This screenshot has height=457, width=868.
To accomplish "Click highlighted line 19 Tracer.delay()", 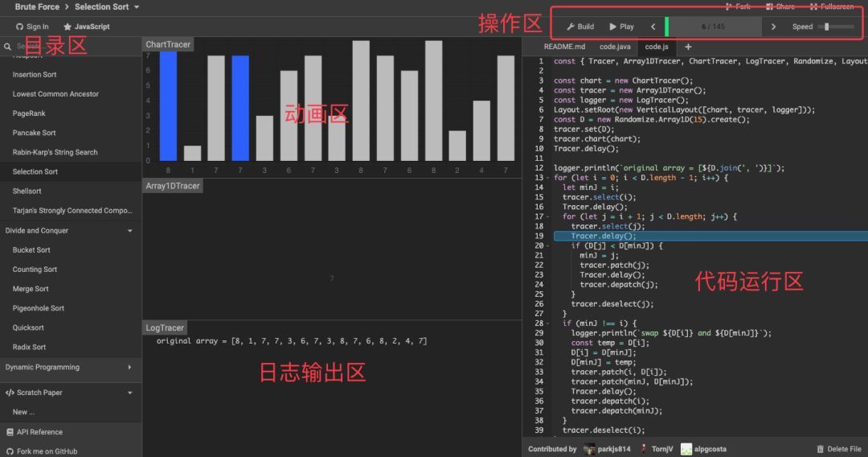I will [710, 236].
